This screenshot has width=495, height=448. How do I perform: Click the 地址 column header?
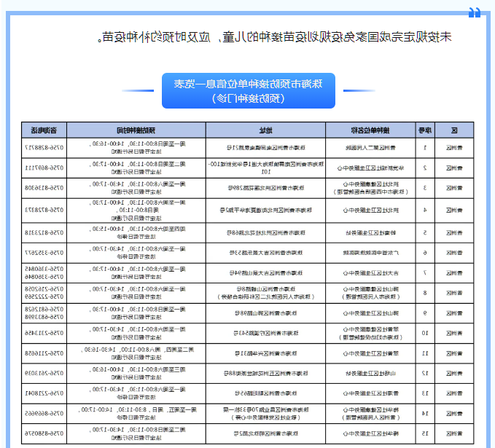tap(265, 130)
